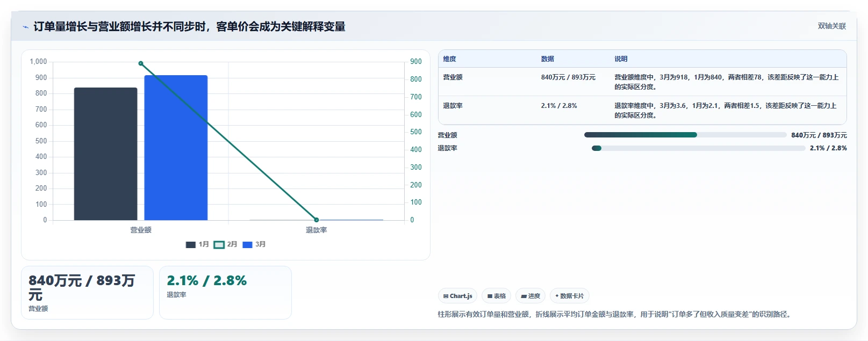Click the 营业额 progress bar
868x341 pixels.
685,135
